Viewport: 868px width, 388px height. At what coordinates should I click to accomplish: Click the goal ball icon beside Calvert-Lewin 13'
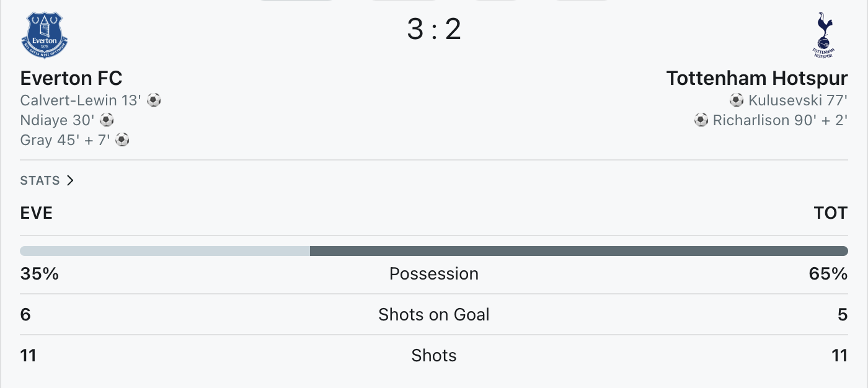(154, 100)
